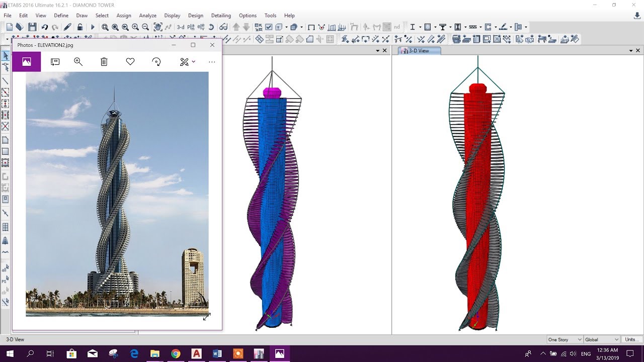Click the Lock/Unlock model padlock icon
The height and width of the screenshot is (362, 644).
coord(80,27)
